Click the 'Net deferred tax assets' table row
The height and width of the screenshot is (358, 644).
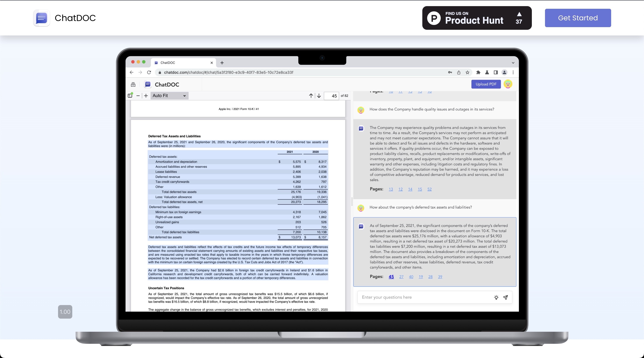pyautogui.click(x=238, y=237)
